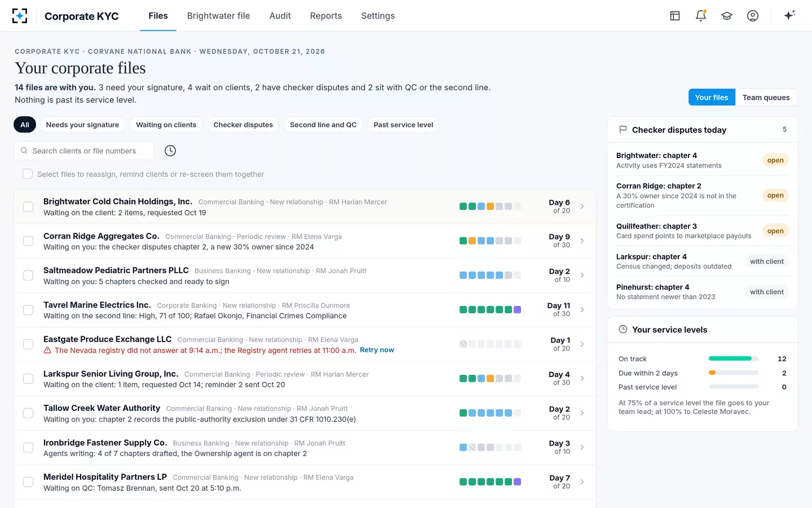
Task: Filter by Waiting on clients
Action: (x=166, y=125)
